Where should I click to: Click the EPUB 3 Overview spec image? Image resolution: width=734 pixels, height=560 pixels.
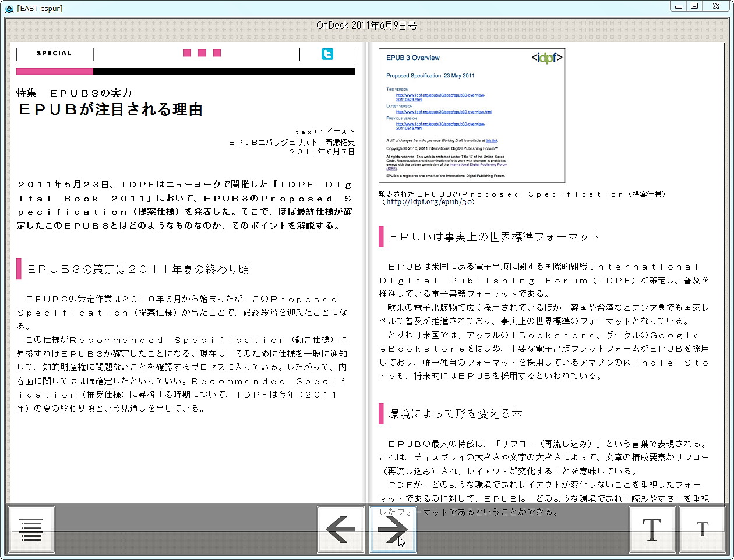472,115
